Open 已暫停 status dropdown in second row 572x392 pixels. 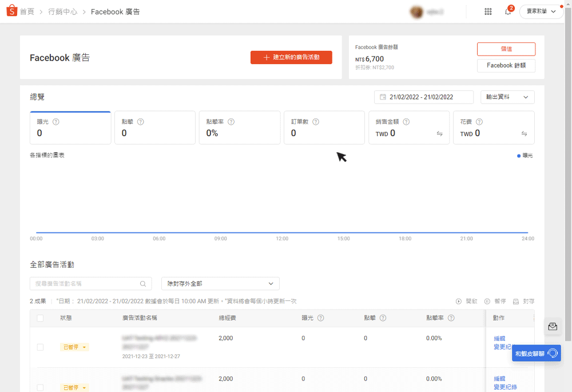74,387
